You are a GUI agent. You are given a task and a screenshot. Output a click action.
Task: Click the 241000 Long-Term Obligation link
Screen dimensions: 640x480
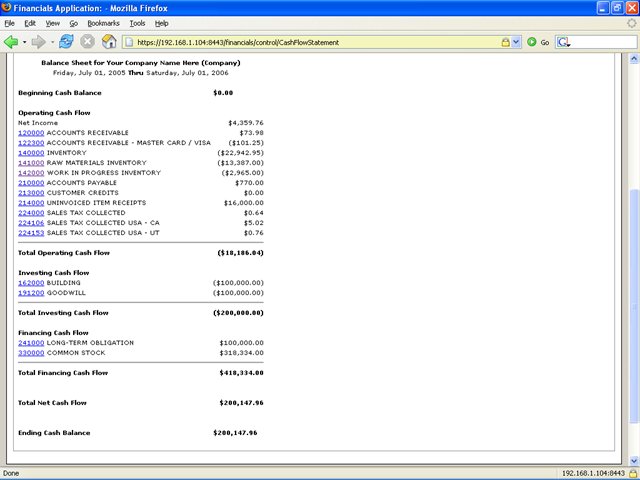tap(31, 342)
